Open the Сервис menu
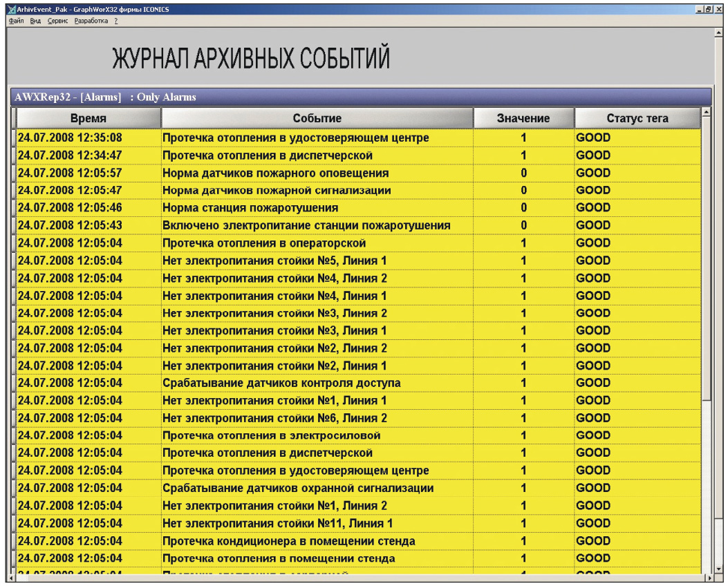 [x=57, y=21]
